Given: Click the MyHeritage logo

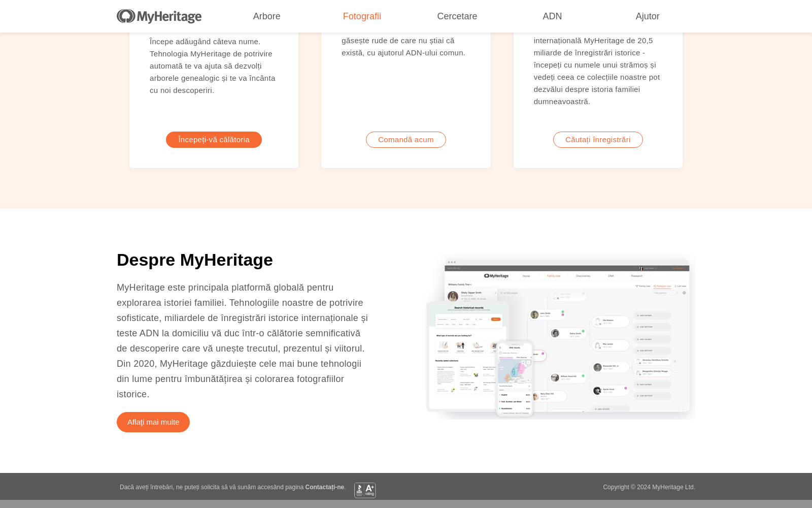Looking at the screenshot, I should (x=159, y=16).
